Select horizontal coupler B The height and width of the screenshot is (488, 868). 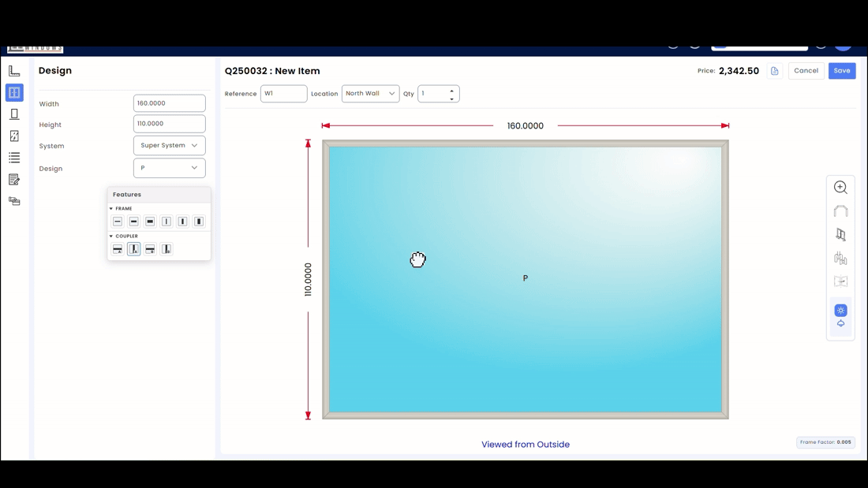tap(150, 249)
